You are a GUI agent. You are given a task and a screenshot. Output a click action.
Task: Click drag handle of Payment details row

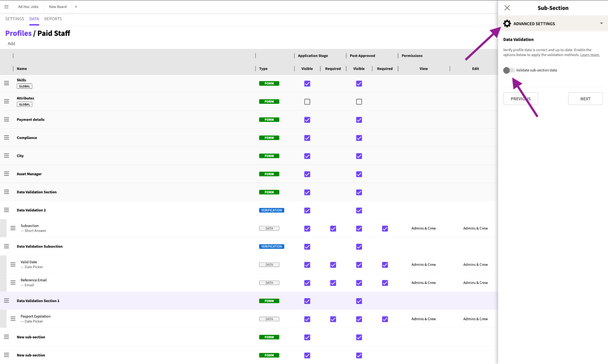(x=6, y=119)
